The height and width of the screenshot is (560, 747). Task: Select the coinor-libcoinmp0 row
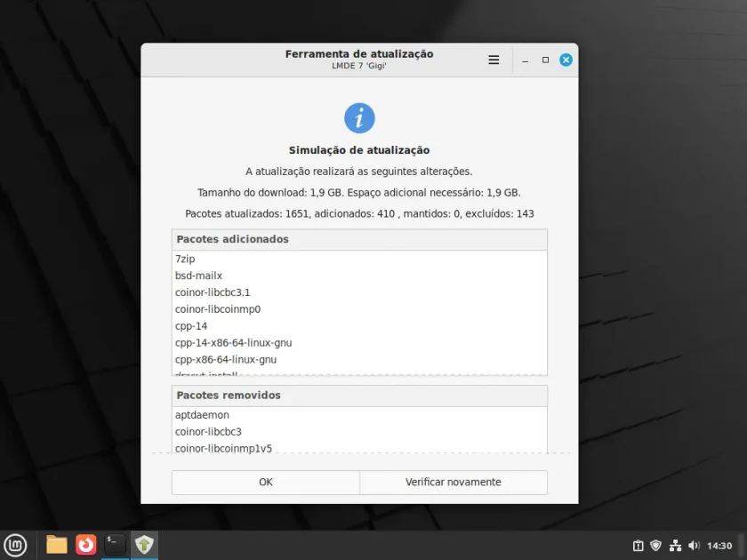(x=359, y=309)
